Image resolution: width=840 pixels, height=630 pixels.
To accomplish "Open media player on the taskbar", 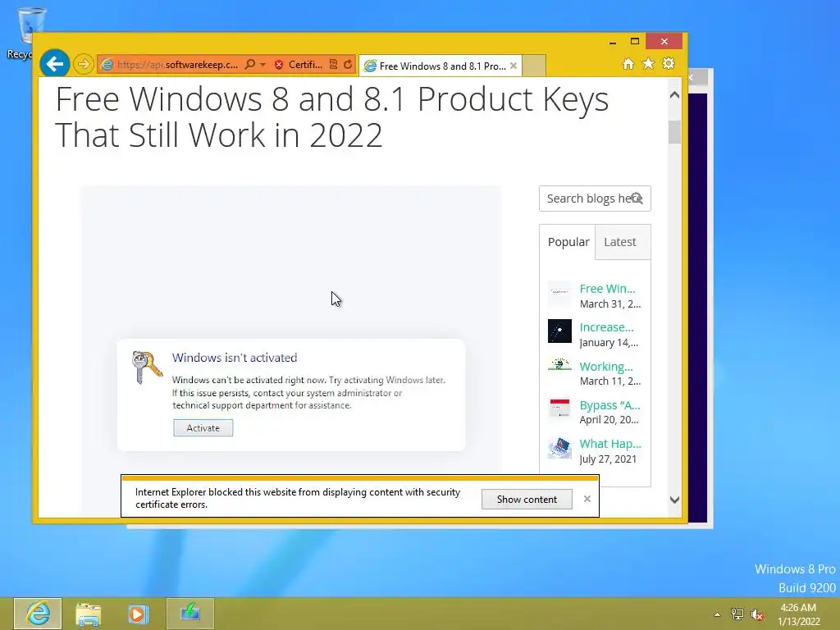I will point(138,614).
